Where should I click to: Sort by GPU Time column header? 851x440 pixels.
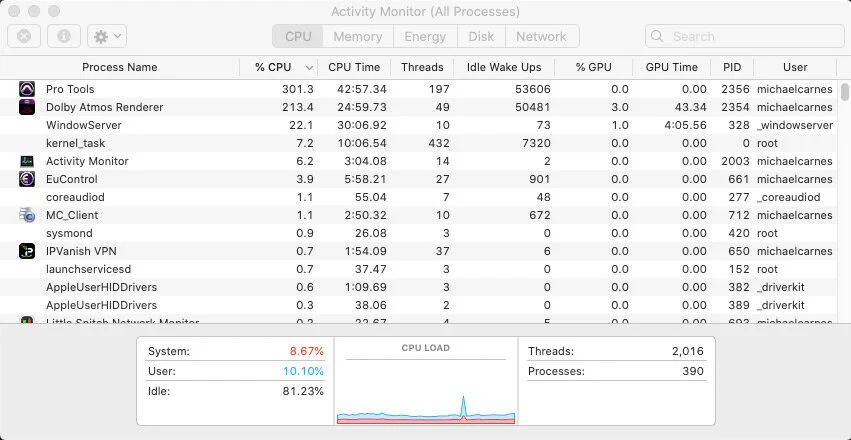[671, 67]
